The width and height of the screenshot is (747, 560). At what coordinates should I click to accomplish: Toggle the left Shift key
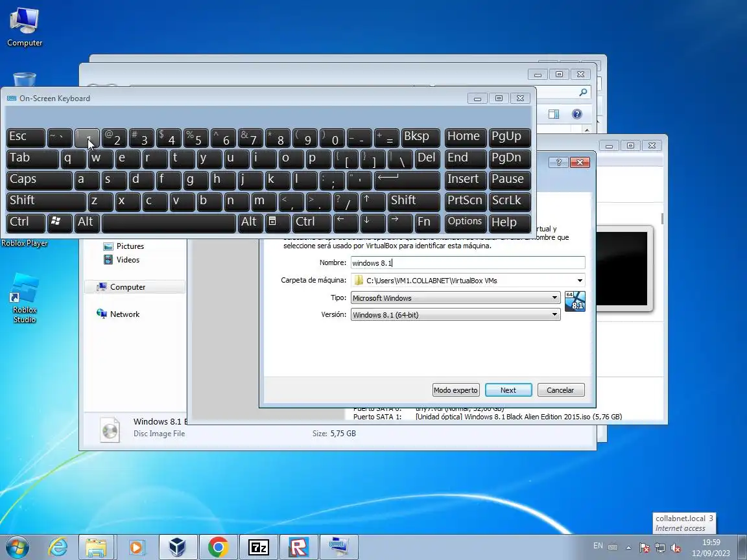(x=46, y=202)
